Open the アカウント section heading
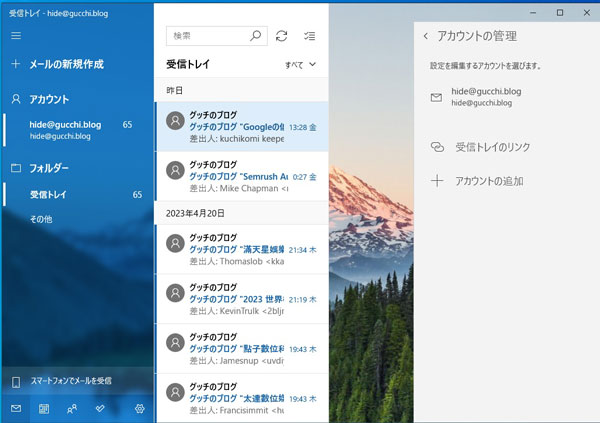This screenshot has height=423, width=600. coord(49,100)
